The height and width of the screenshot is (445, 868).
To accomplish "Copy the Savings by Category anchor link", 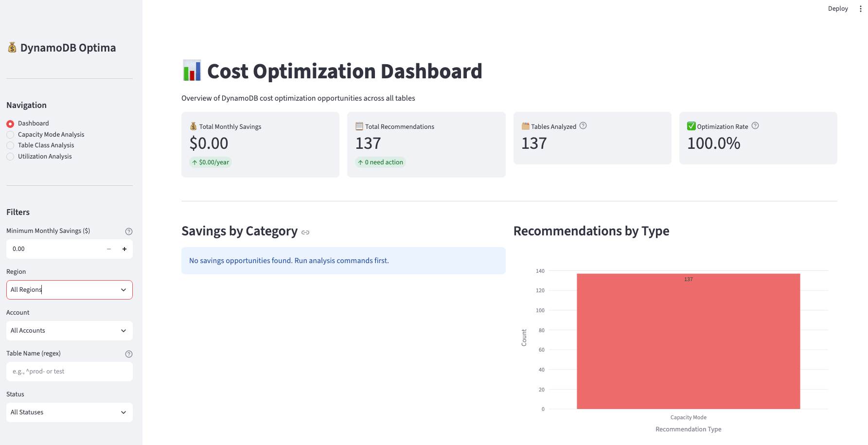I will tap(305, 232).
